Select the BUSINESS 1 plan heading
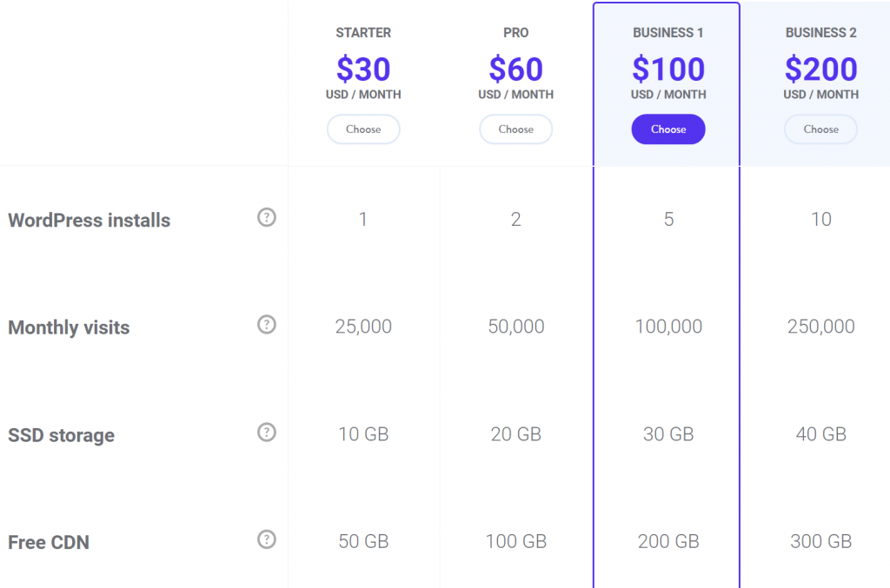Viewport: 890px width, 588px height. pos(668,33)
